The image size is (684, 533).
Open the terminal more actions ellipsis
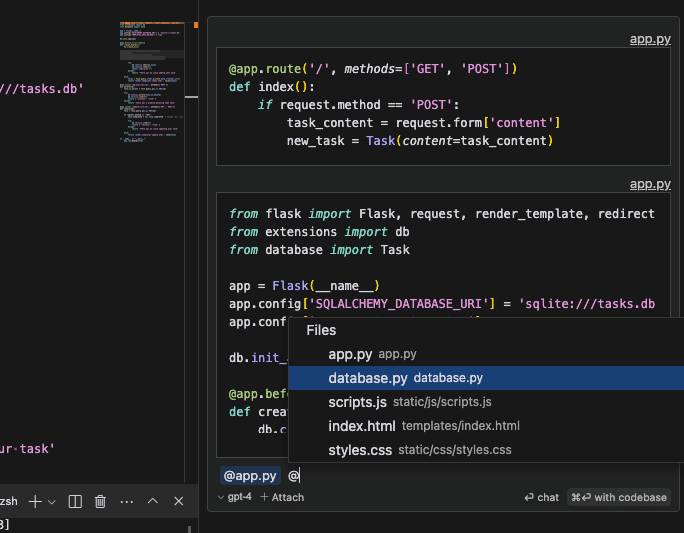coord(126,501)
